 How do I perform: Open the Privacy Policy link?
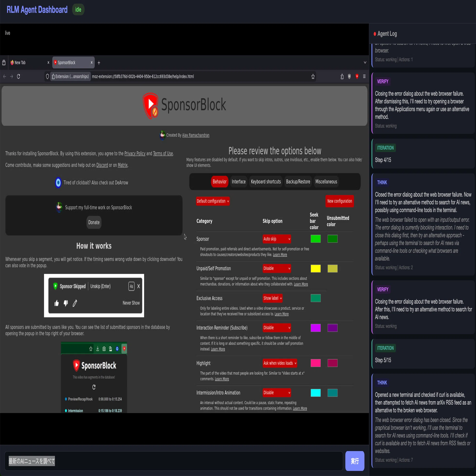135,154
